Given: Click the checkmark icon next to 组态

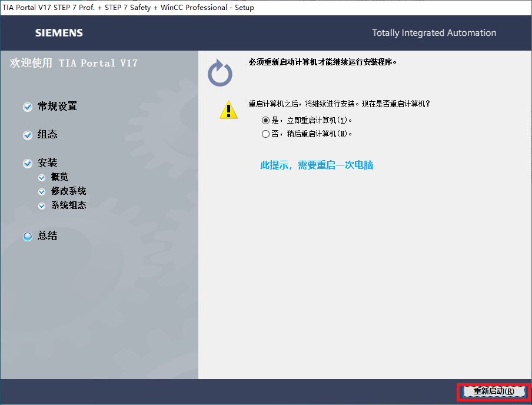Looking at the screenshot, I should point(28,135).
